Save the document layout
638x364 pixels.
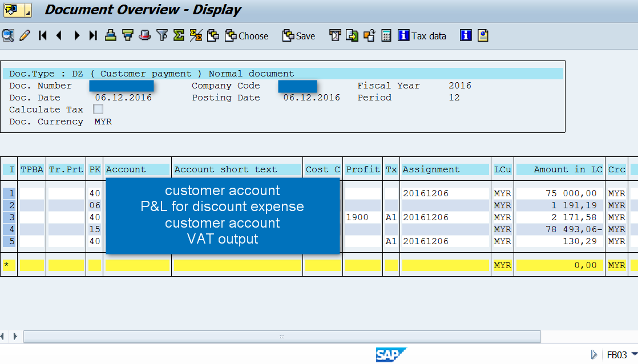pos(298,35)
